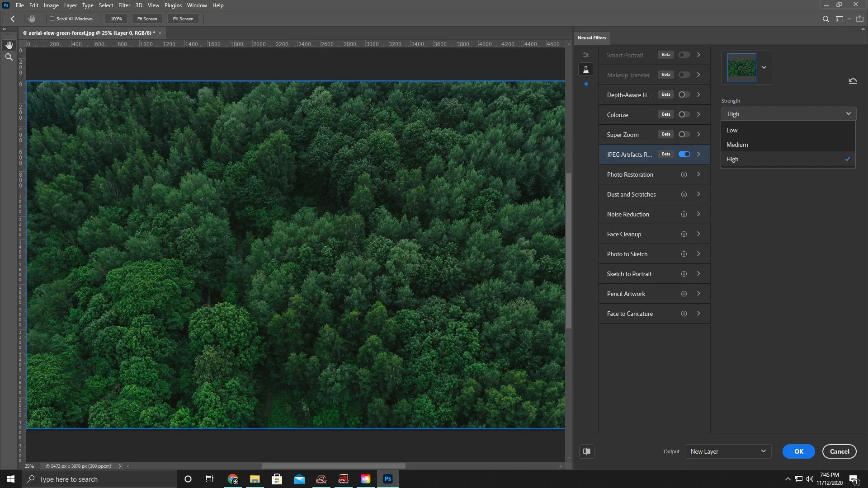Enable the Colorize filter toggle
Image resolution: width=868 pixels, height=488 pixels.
point(684,115)
